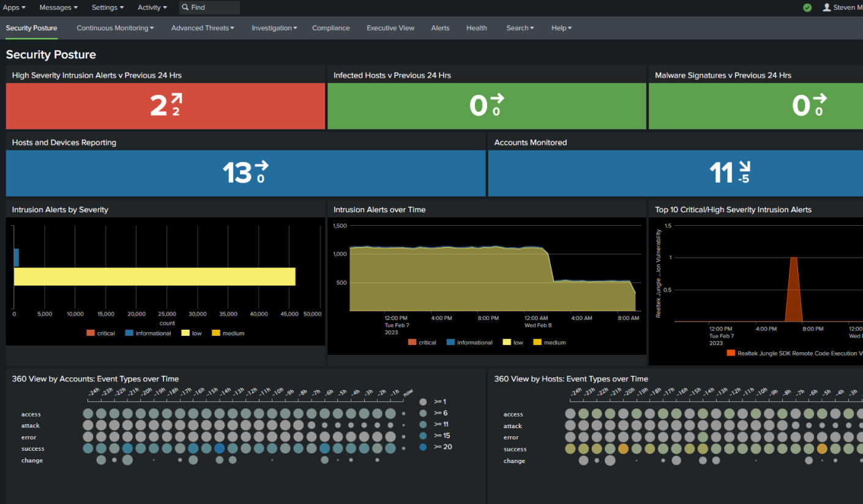Expand the Advanced Threats dropdown
Screen dimensions: 863x504
coord(203,28)
